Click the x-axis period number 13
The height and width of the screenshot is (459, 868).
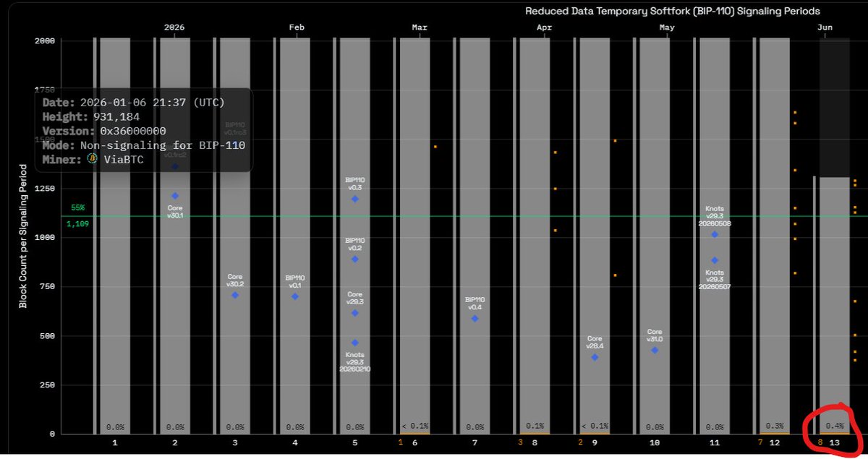click(835, 442)
